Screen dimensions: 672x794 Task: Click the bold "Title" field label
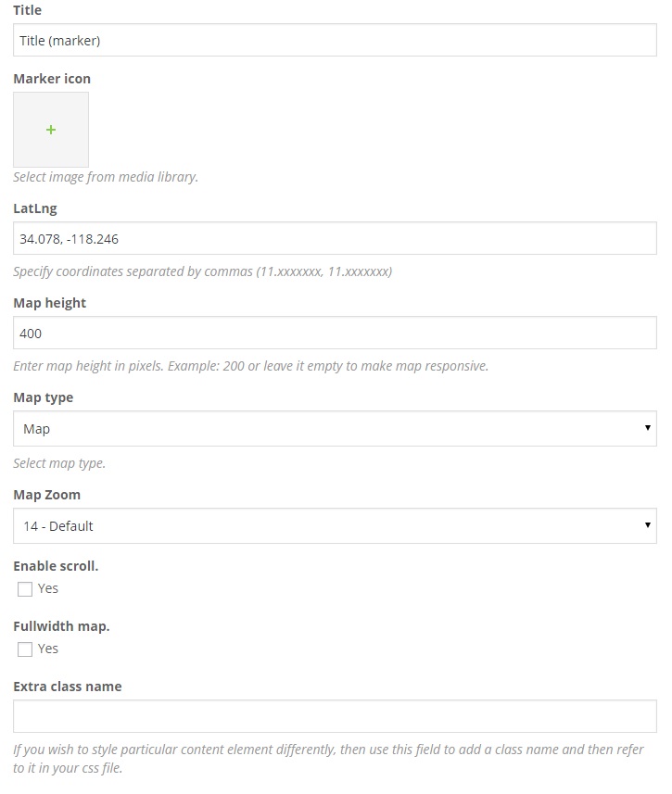[x=28, y=10]
